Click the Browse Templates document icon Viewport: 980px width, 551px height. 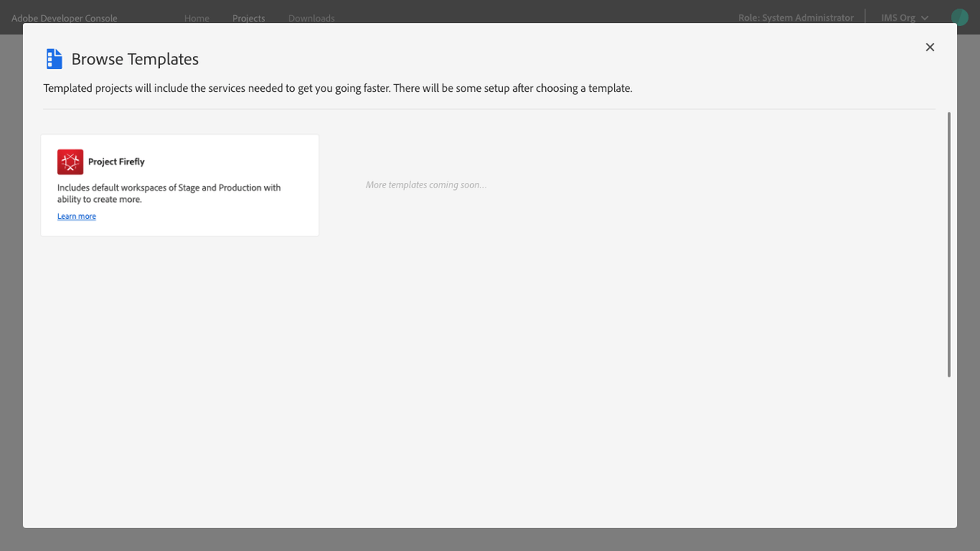point(54,59)
